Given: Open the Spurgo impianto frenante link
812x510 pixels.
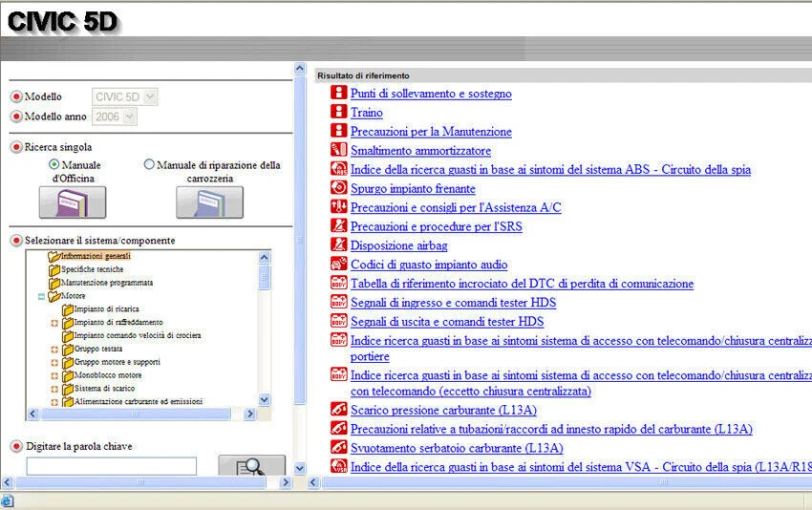Looking at the screenshot, I should [x=413, y=188].
